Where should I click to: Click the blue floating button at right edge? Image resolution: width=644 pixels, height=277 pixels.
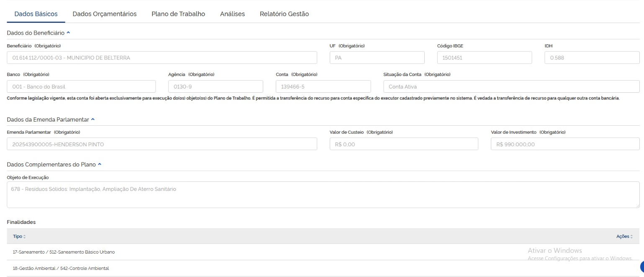(x=641, y=267)
